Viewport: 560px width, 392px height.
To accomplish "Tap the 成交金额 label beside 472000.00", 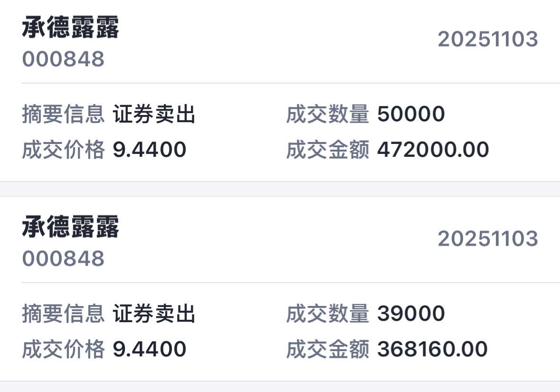I will click(328, 150).
